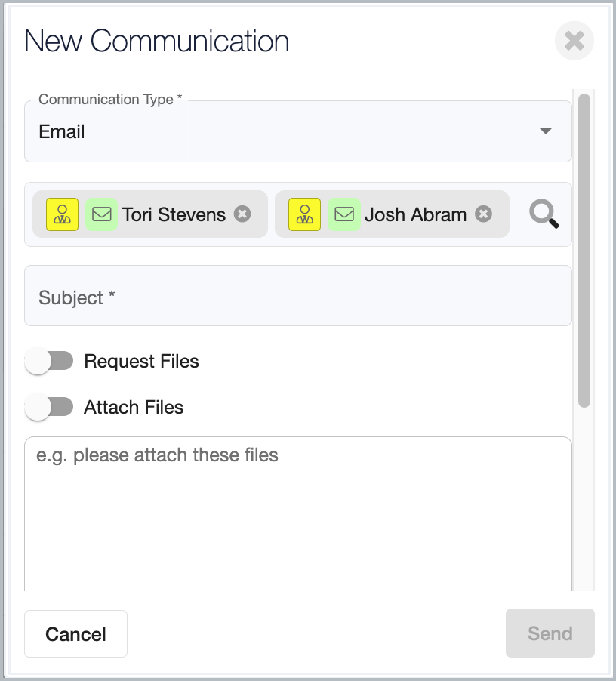Click the Communication Type label

pyautogui.click(x=110, y=100)
